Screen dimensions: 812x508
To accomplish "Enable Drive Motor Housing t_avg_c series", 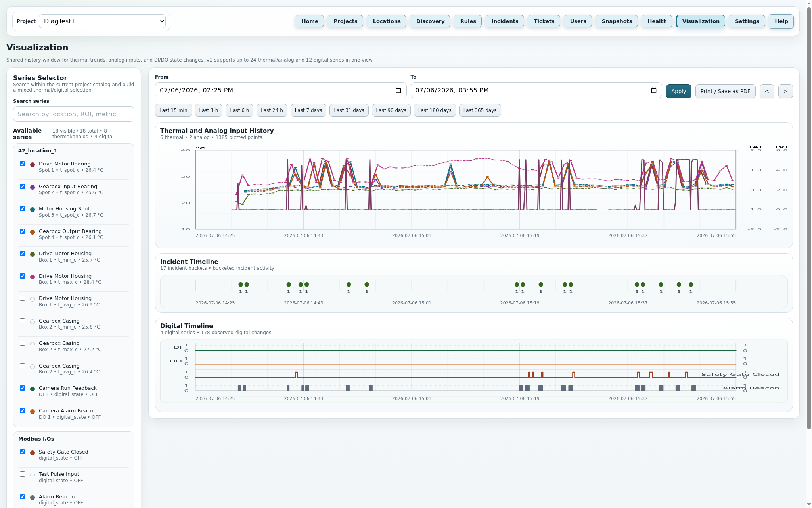I will pyautogui.click(x=22, y=298).
